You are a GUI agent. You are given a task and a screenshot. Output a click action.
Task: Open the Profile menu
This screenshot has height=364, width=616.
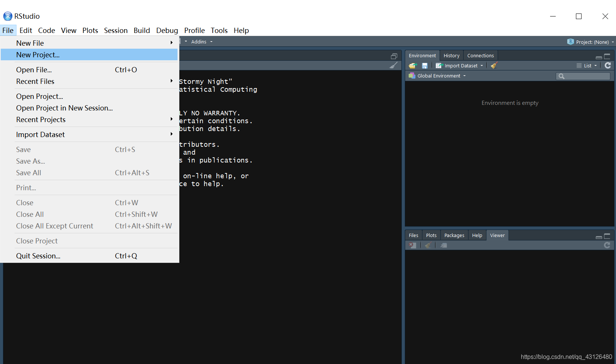[194, 30]
